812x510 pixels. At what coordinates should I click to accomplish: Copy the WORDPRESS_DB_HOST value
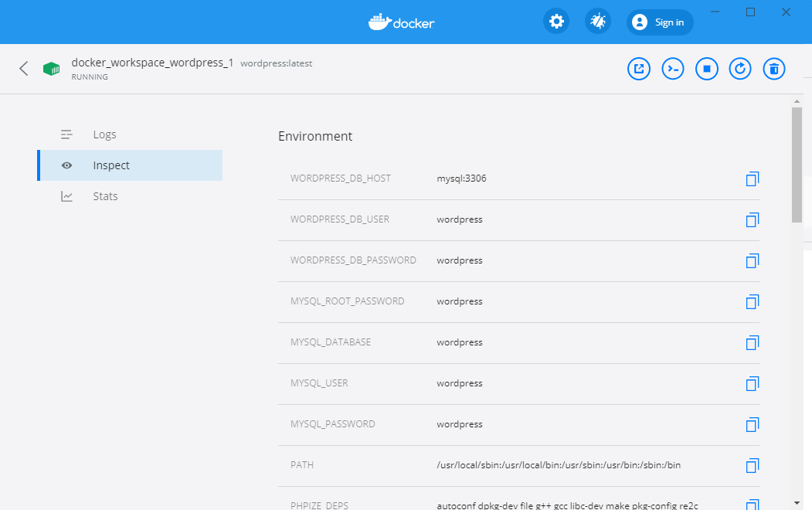(753, 179)
